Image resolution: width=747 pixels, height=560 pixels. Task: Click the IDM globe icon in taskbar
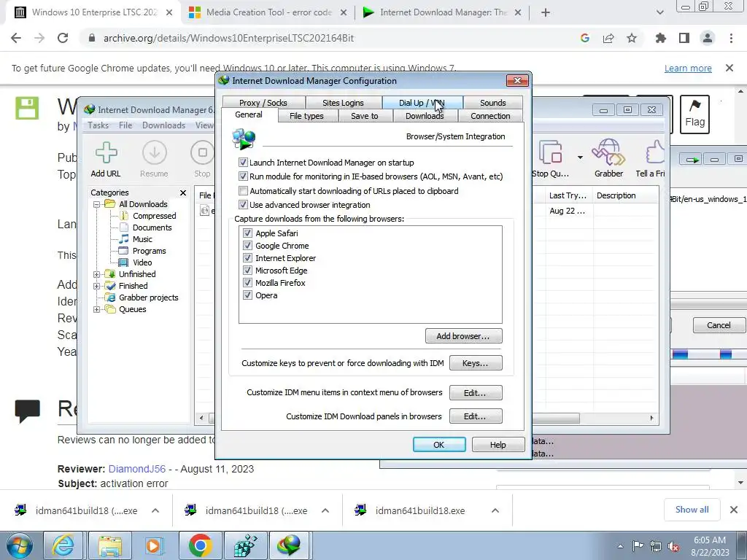pyautogui.click(x=289, y=545)
